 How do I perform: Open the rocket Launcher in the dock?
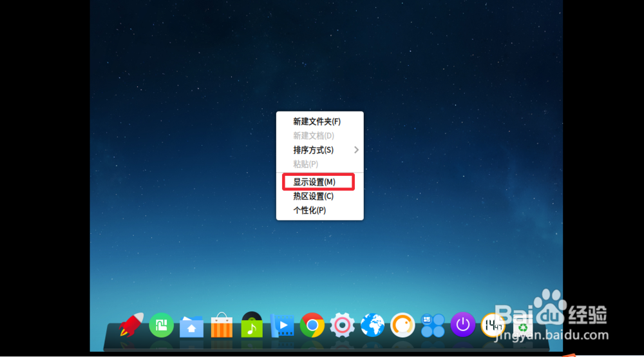click(131, 325)
